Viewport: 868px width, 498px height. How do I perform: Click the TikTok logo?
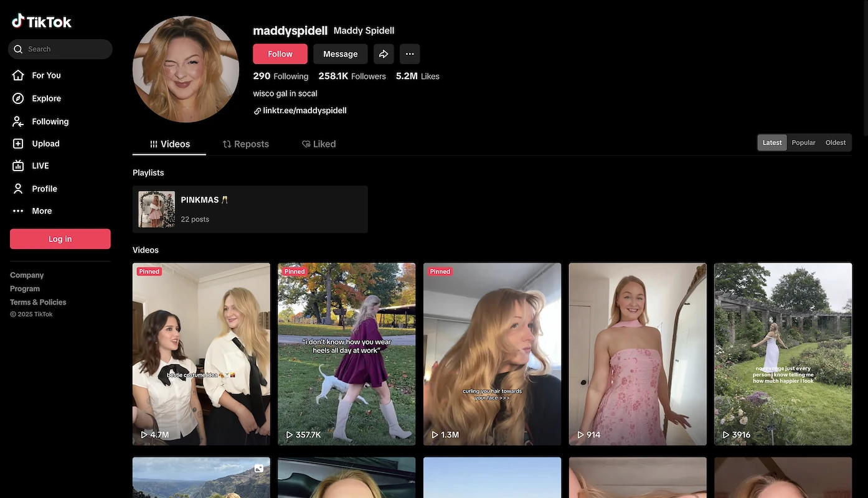click(42, 22)
